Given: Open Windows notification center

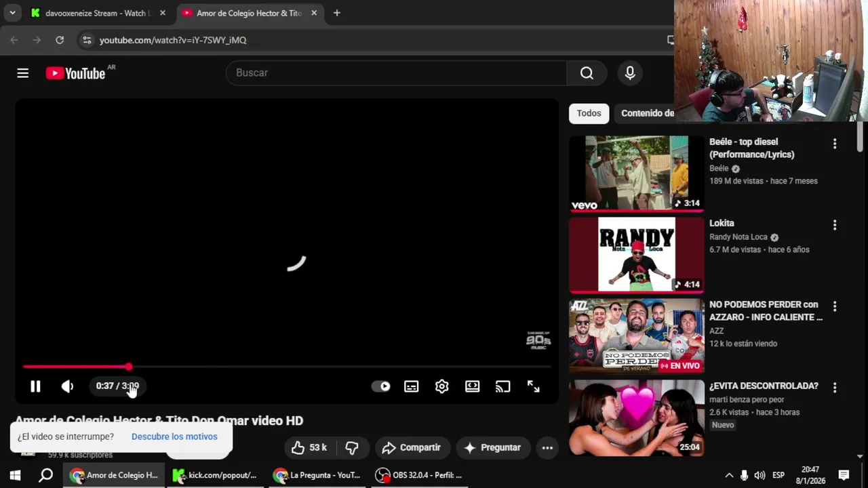Looking at the screenshot, I should pyautogui.click(x=844, y=475).
